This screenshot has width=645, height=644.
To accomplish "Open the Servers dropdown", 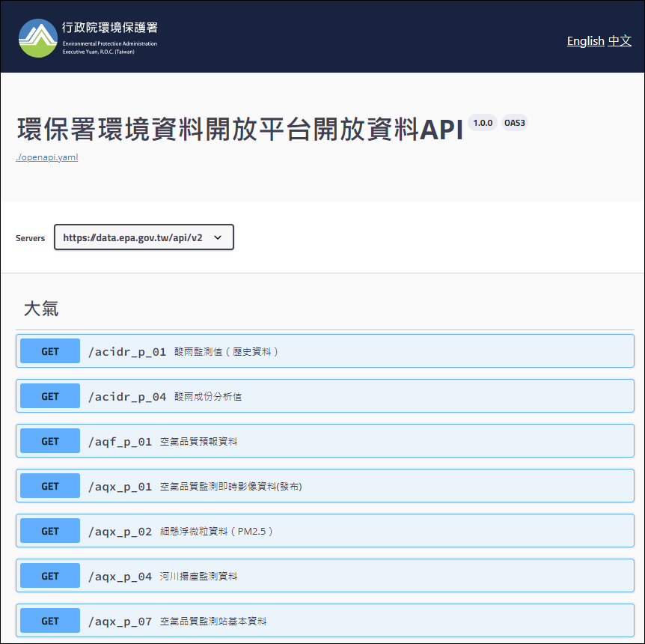I will (x=144, y=237).
